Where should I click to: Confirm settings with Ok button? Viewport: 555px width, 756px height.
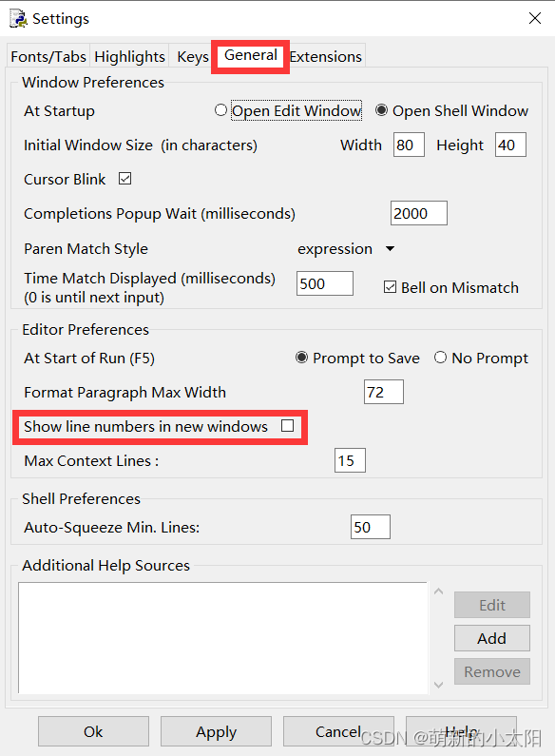point(93,731)
